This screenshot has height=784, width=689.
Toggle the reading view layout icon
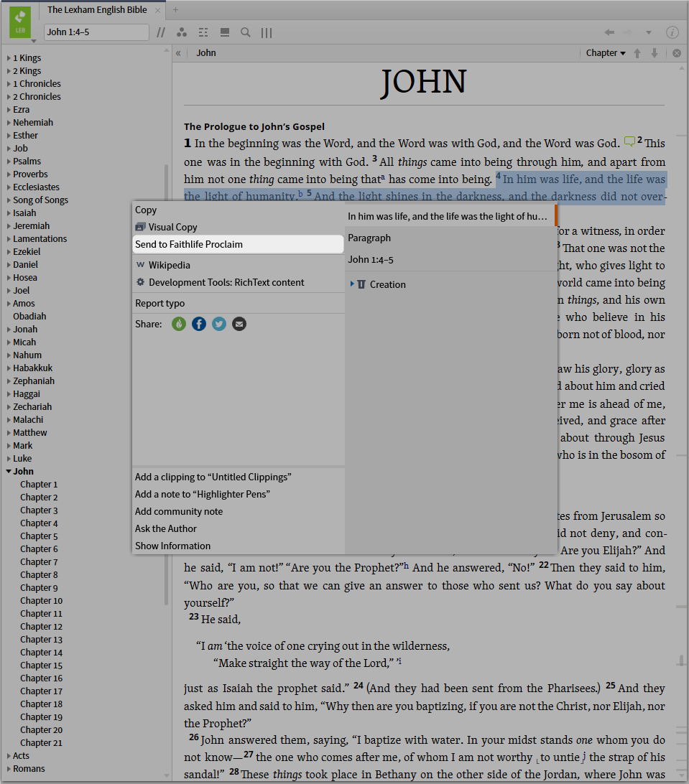coord(225,32)
